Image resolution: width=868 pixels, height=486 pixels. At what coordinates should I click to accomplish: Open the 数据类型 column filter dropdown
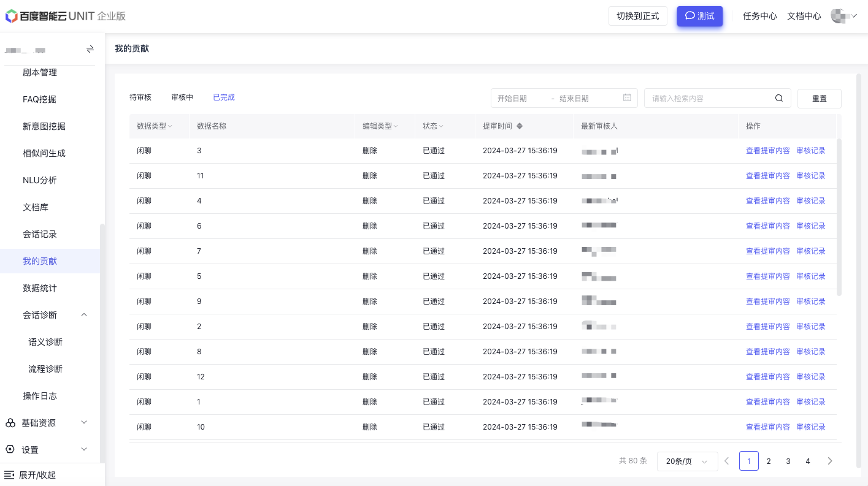(170, 126)
